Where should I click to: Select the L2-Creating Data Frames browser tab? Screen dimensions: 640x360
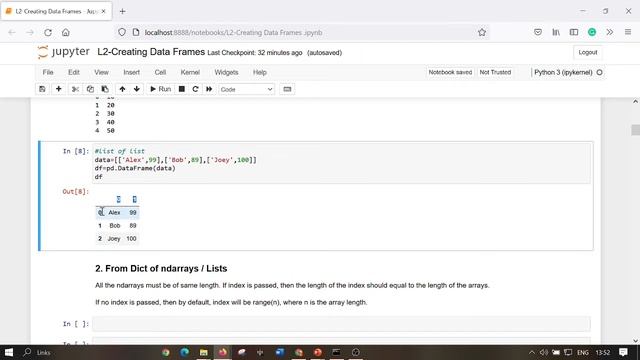point(56,11)
